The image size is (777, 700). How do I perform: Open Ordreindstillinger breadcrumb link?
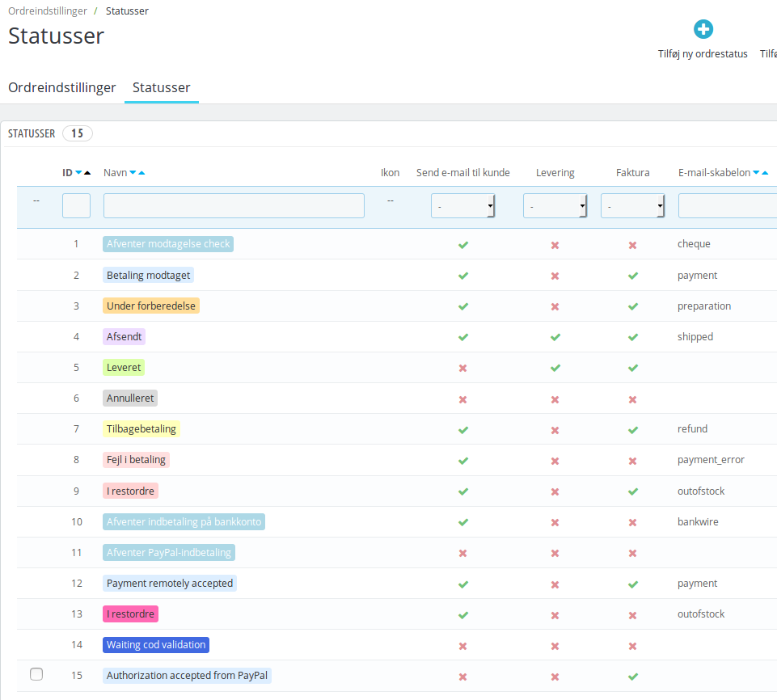point(48,11)
